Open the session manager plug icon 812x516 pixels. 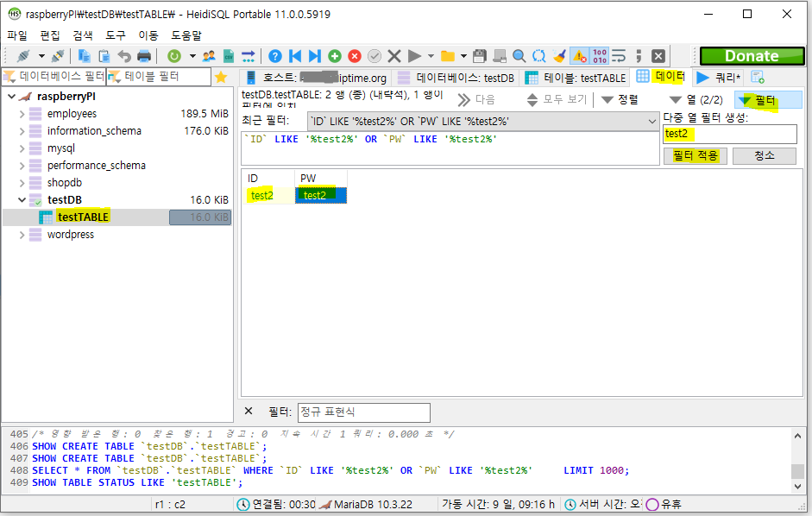(x=23, y=56)
